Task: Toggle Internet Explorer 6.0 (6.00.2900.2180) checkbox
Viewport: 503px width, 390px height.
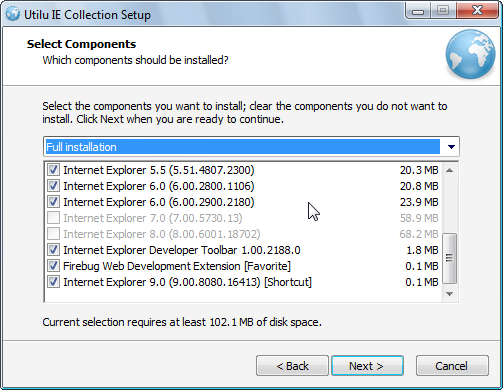Action: [x=53, y=202]
